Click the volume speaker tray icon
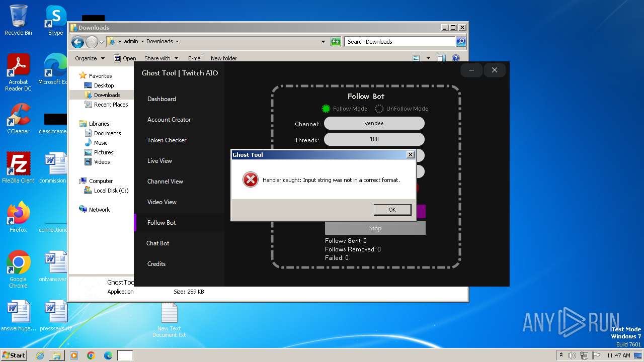The height and width of the screenshot is (362, 644). pyautogui.click(x=572, y=355)
